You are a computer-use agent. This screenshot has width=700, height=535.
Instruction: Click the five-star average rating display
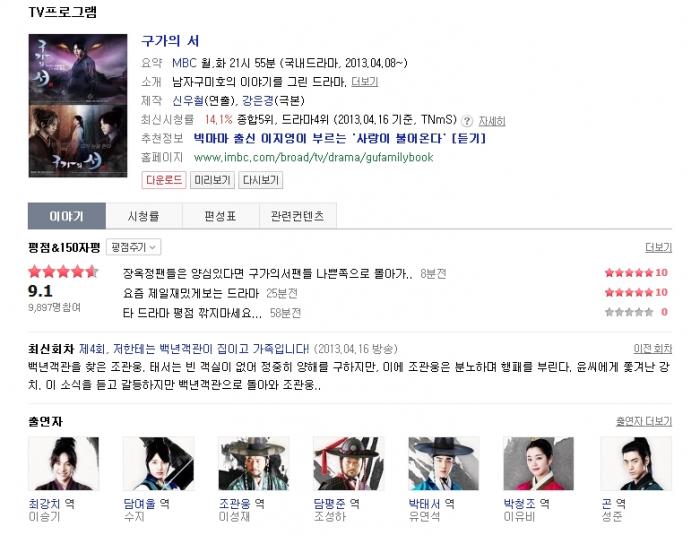[x=62, y=271]
